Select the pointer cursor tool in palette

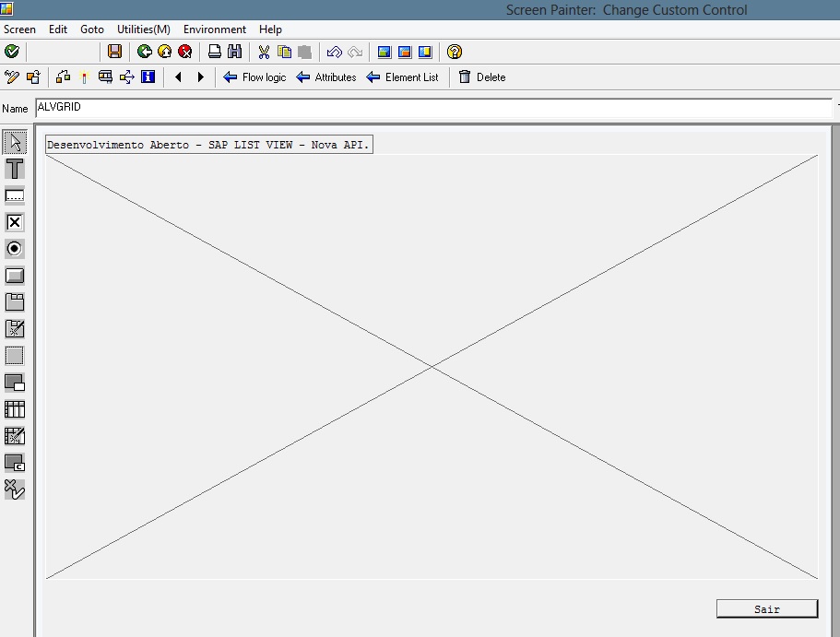click(15, 142)
